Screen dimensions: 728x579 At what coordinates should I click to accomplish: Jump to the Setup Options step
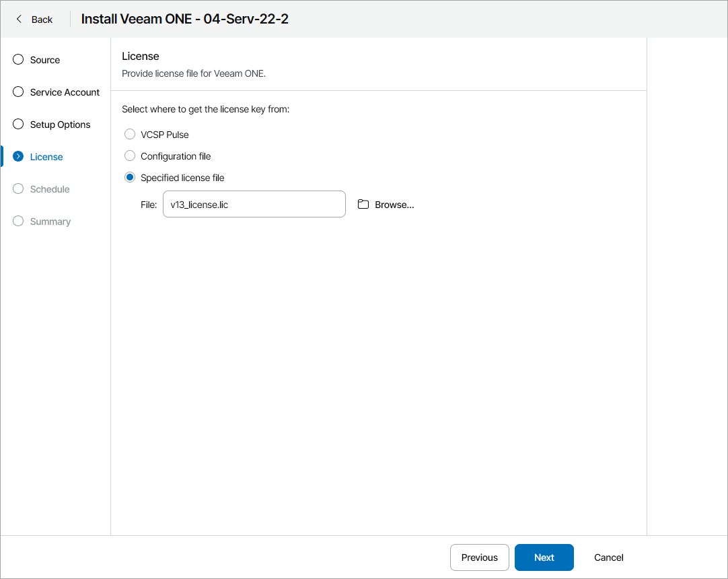(60, 125)
